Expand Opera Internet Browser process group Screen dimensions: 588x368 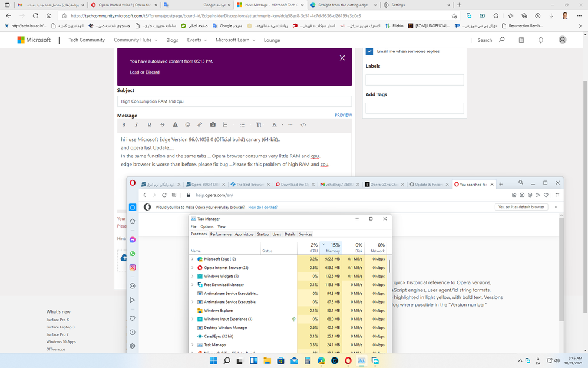pyautogui.click(x=193, y=268)
